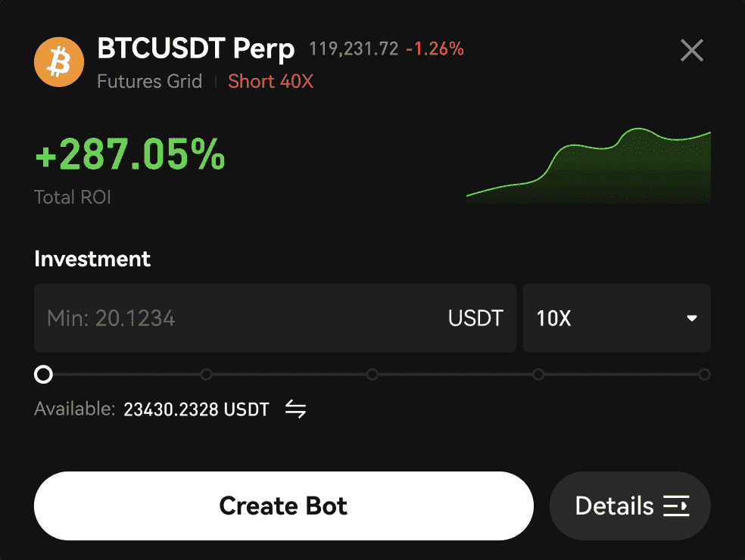Click the orange Bitcoin logo icon
Screen dimensions: 745x560
58,63
